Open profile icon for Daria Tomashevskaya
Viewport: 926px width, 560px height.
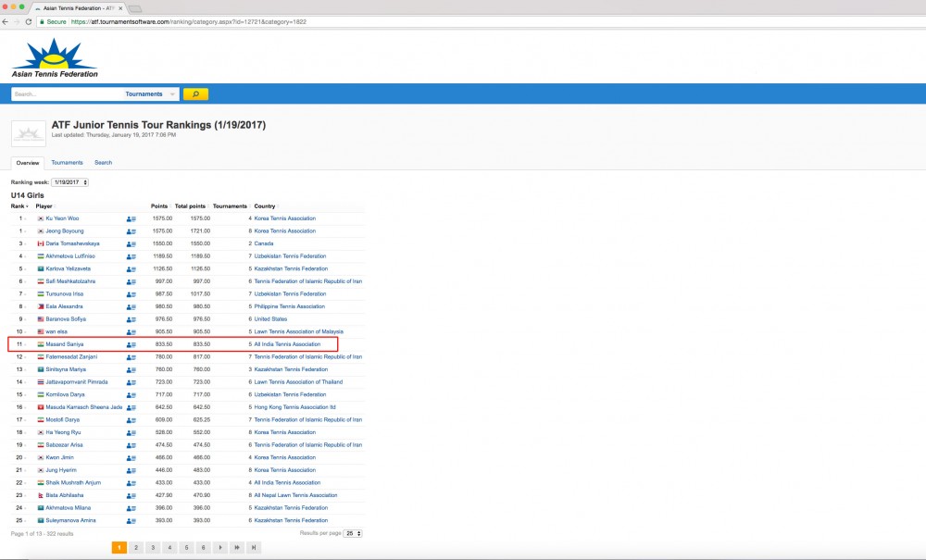point(131,243)
